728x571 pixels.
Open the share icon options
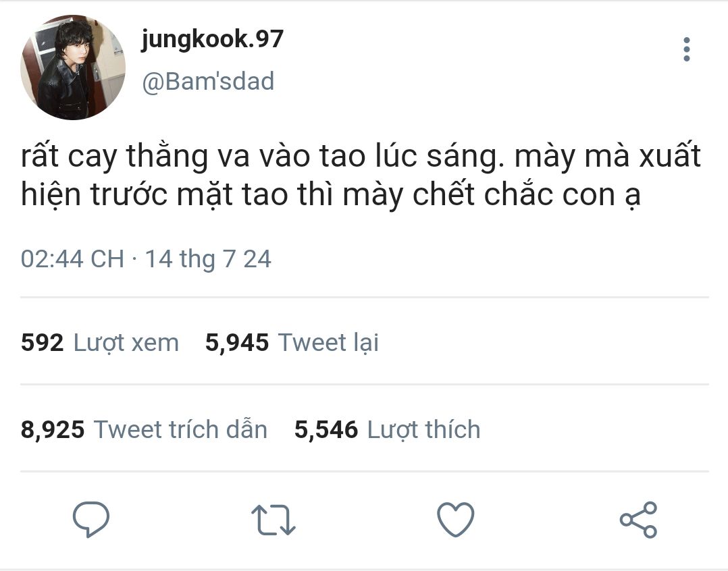click(x=638, y=520)
